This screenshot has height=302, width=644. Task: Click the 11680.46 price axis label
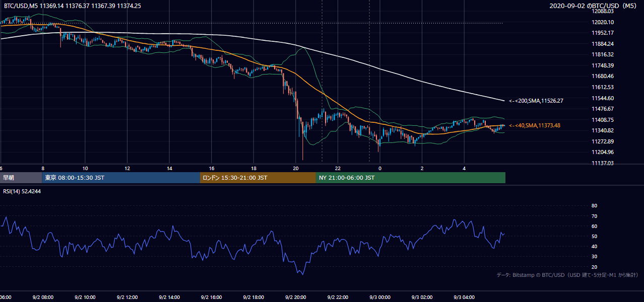pyautogui.click(x=603, y=76)
